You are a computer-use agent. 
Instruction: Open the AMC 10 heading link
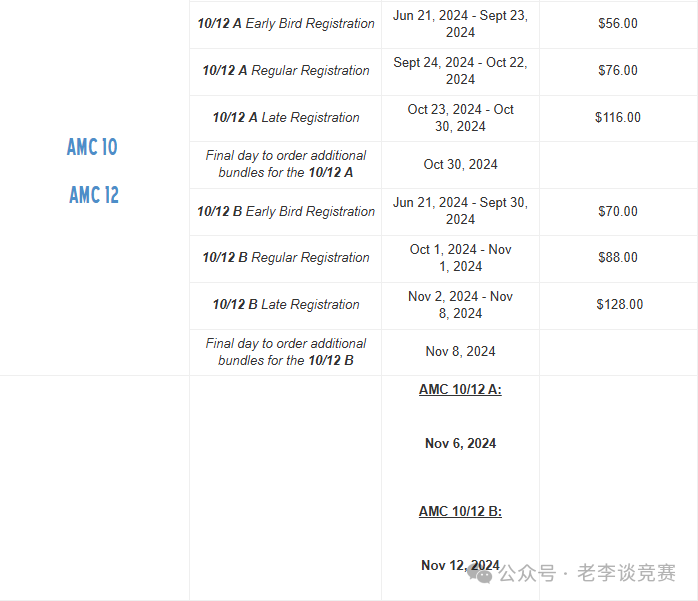point(92,147)
